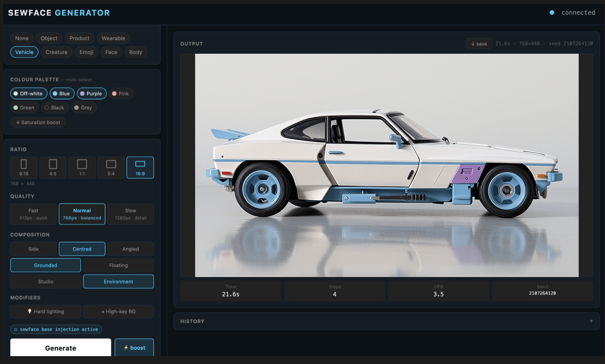Click the connected status indicator dot
This screenshot has width=605, height=364.
tap(552, 13)
